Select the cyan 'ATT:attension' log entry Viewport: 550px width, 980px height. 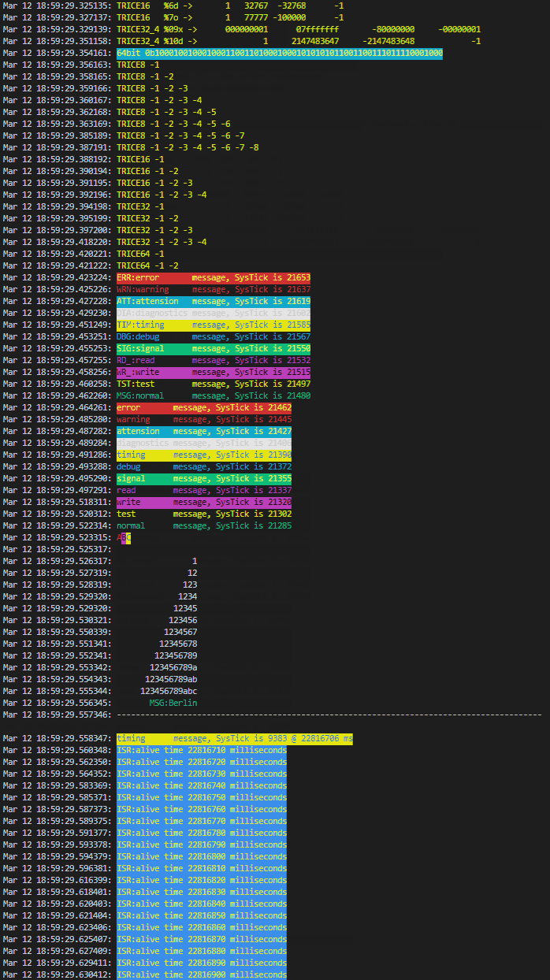coord(214,301)
